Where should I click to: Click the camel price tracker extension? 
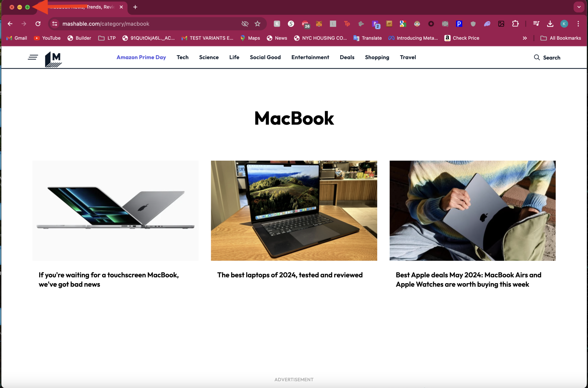[389, 24]
